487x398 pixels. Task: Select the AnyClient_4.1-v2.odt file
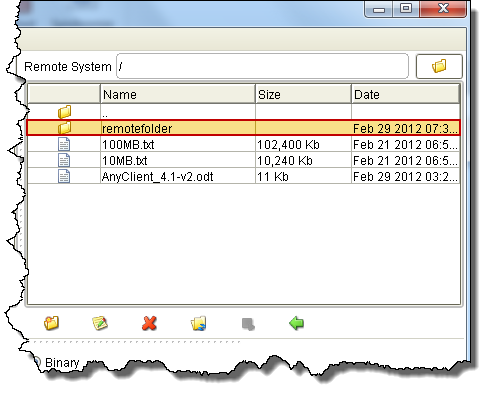pos(244,176)
